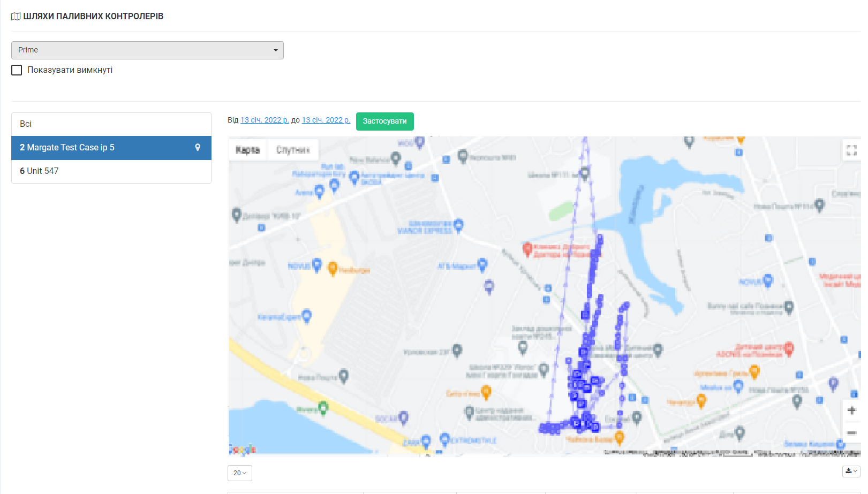Zoom in on the map
The height and width of the screenshot is (494, 868).
(x=851, y=411)
